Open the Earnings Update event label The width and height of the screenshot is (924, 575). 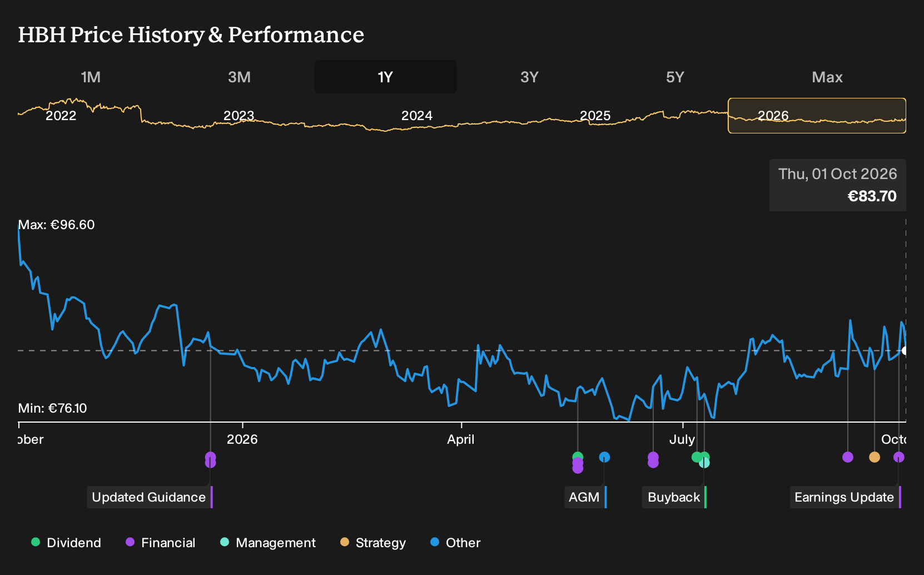846,497
